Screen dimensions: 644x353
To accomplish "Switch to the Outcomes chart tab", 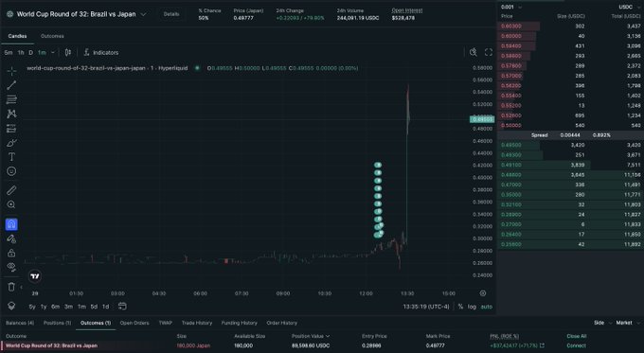I will point(52,36).
